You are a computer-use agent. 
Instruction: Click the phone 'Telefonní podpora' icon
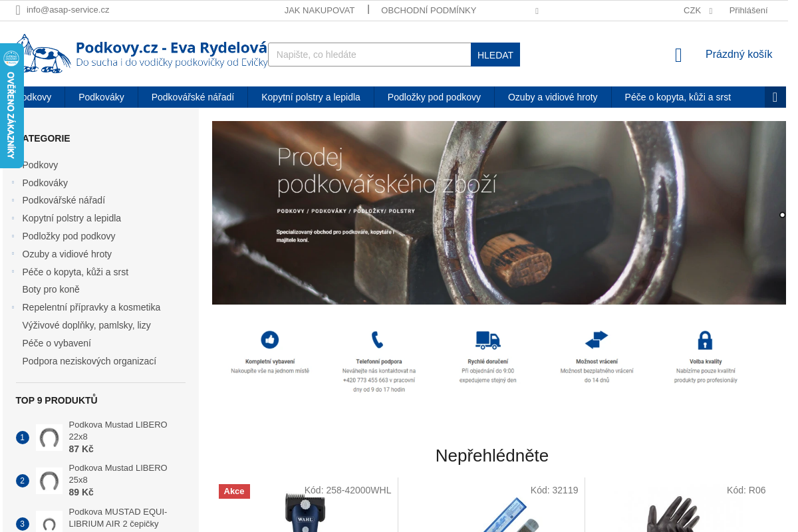(378, 340)
